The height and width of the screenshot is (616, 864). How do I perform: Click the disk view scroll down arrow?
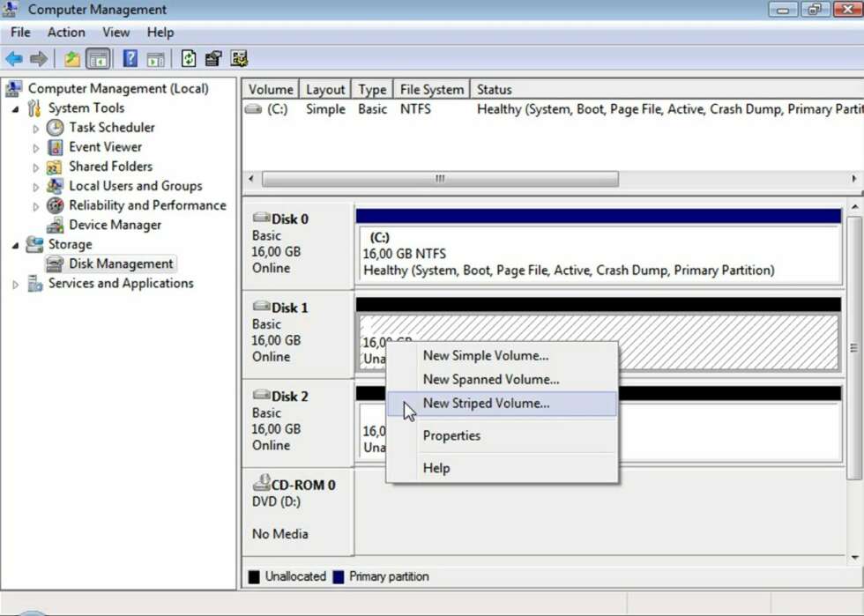[854, 558]
